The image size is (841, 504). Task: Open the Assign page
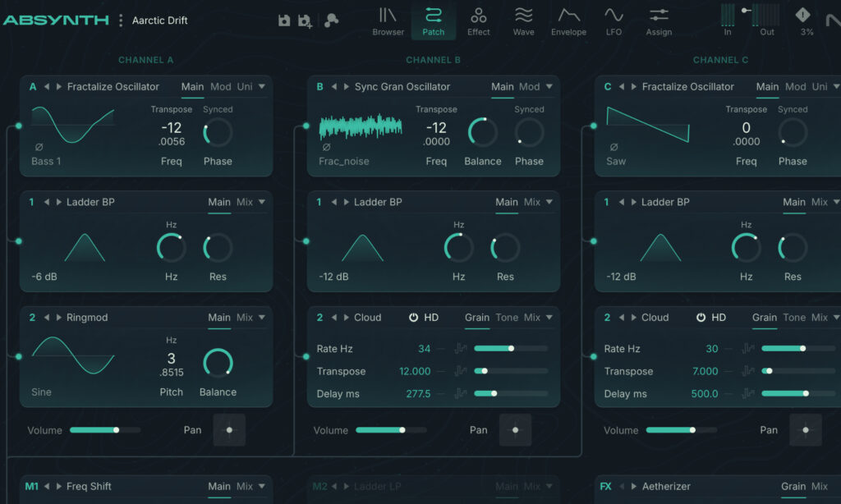pos(659,21)
